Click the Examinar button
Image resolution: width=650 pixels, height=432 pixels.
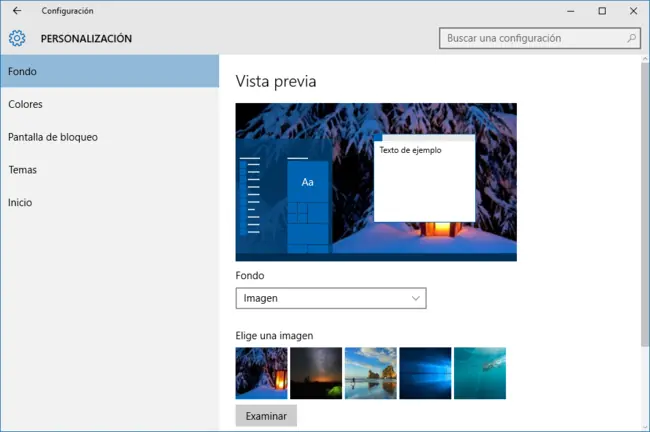(x=266, y=416)
